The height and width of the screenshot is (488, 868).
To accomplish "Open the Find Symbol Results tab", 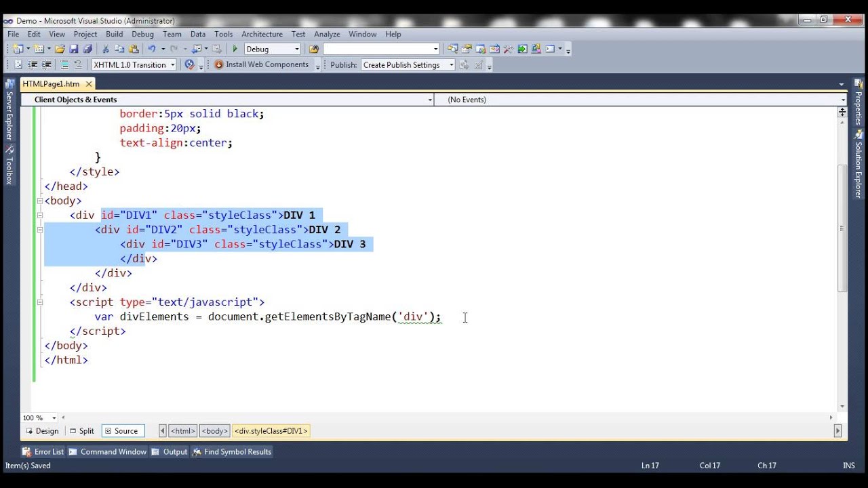I will (232, 452).
